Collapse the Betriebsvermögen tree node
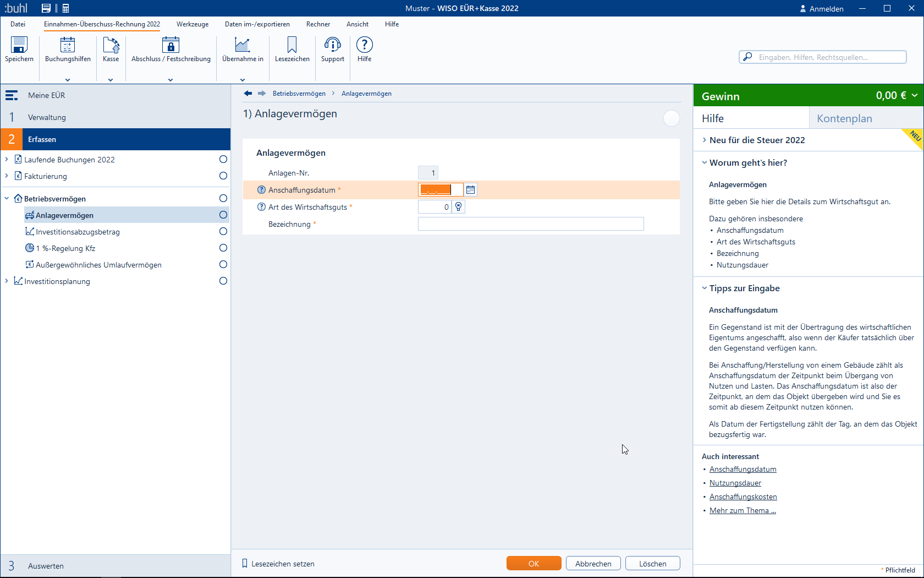 click(x=7, y=199)
